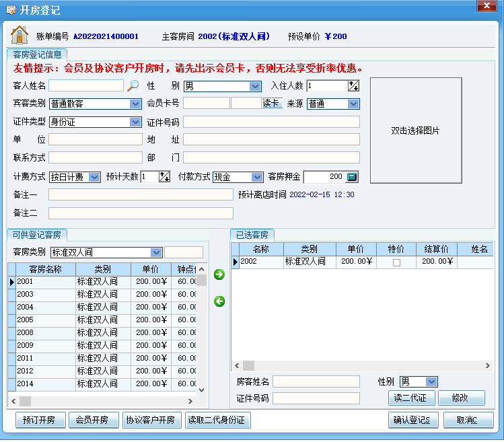Click the green right arrow to add room
The height and width of the screenshot is (442, 504).
(x=219, y=274)
